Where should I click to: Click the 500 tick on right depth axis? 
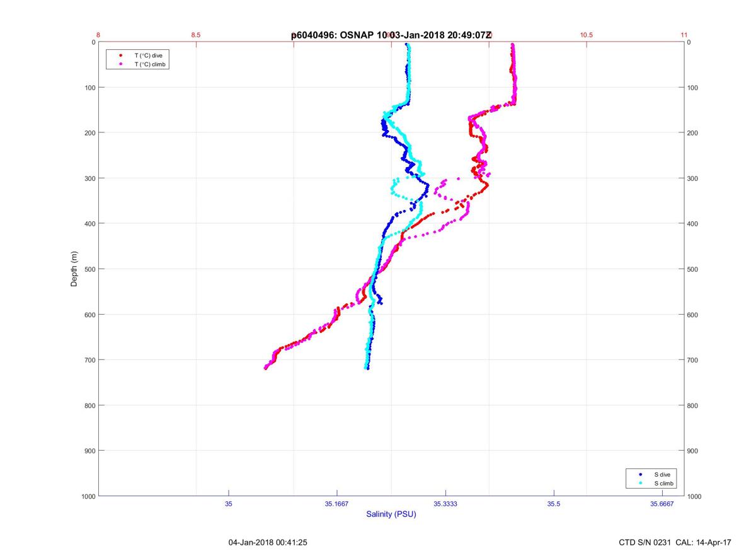point(693,269)
